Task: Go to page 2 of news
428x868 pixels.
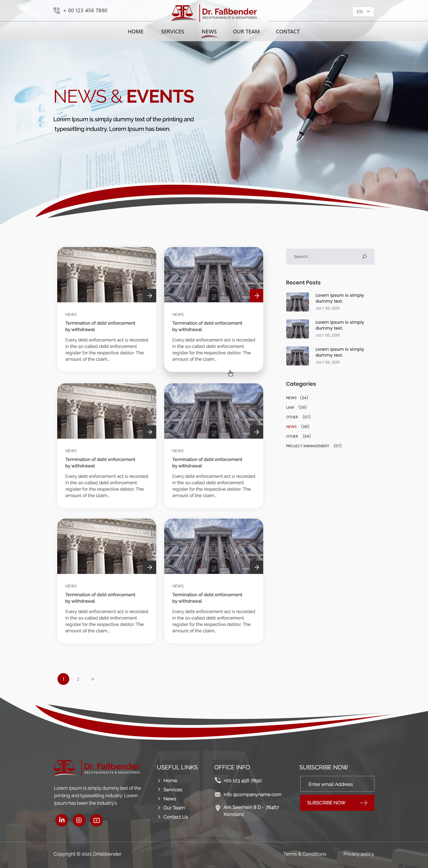Action: 78,679
